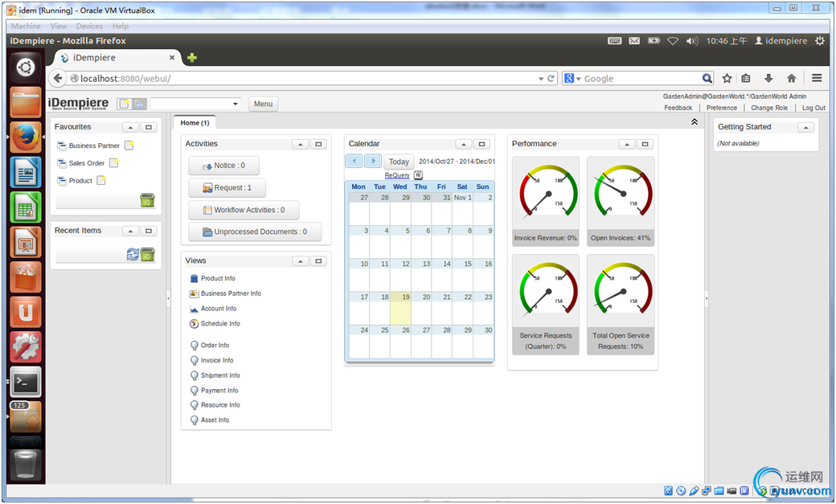Bookmark this page with the star icon

pyautogui.click(x=727, y=79)
